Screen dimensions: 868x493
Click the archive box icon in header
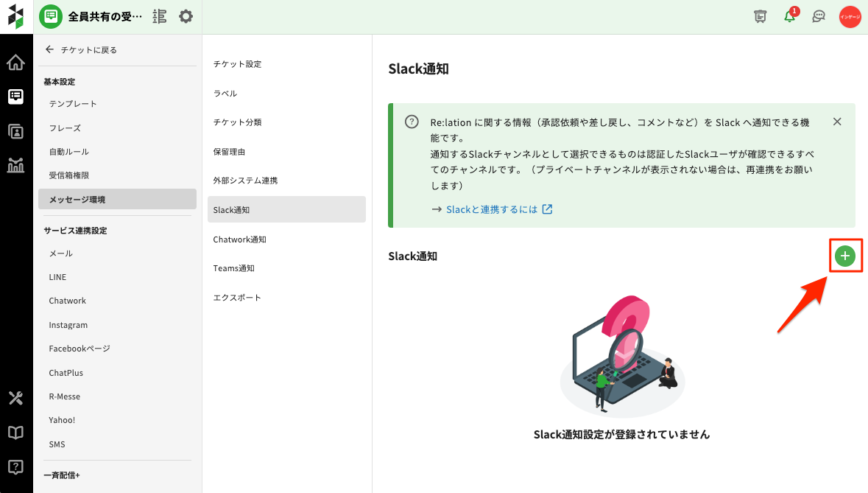pos(761,16)
